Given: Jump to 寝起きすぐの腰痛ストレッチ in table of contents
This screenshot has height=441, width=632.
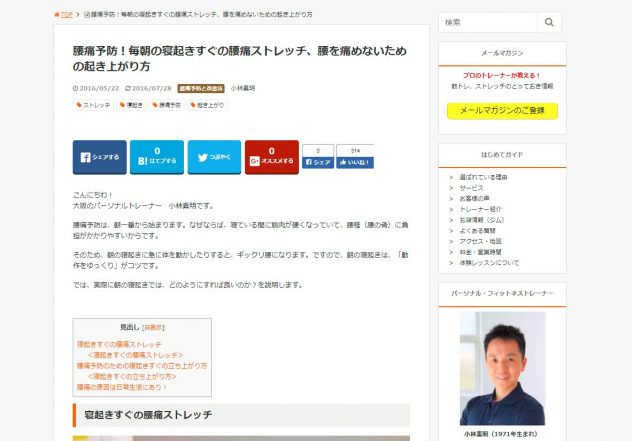Looking at the screenshot, I should 119,345.
